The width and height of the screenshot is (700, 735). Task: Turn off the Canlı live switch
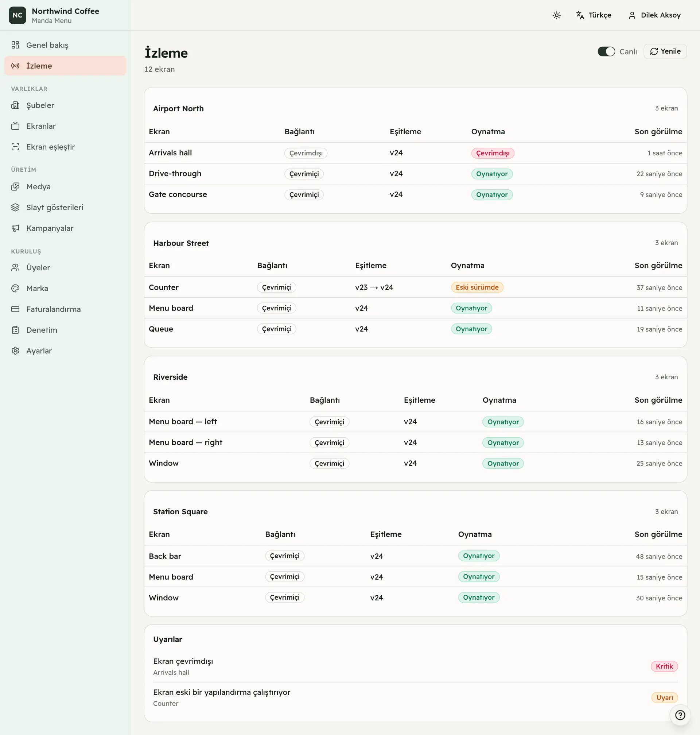606,51
